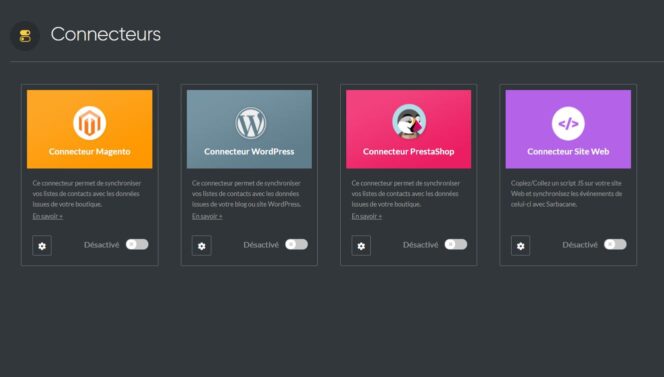The width and height of the screenshot is (664, 377).
Task: Select the purple Connecteur Site Web banner
Action: [x=568, y=129]
